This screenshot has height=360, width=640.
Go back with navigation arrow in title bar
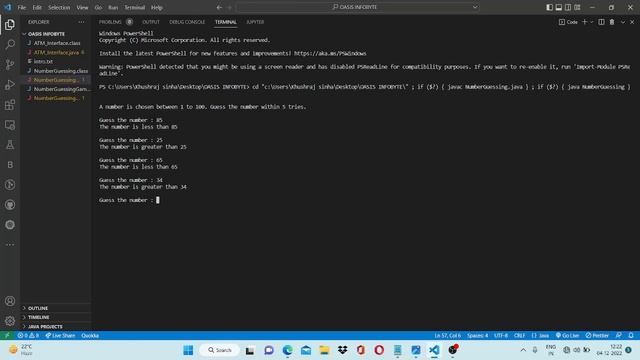[x=220, y=7]
